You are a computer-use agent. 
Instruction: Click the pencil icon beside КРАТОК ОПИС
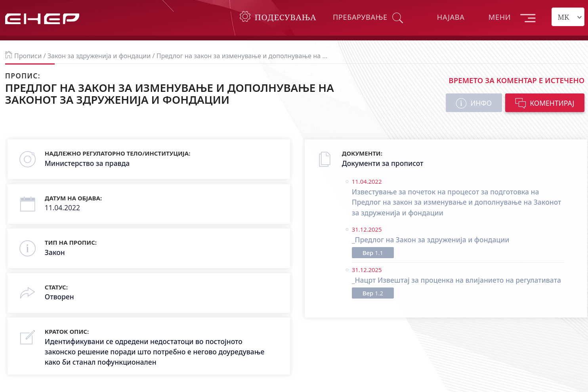[x=27, y=337]
